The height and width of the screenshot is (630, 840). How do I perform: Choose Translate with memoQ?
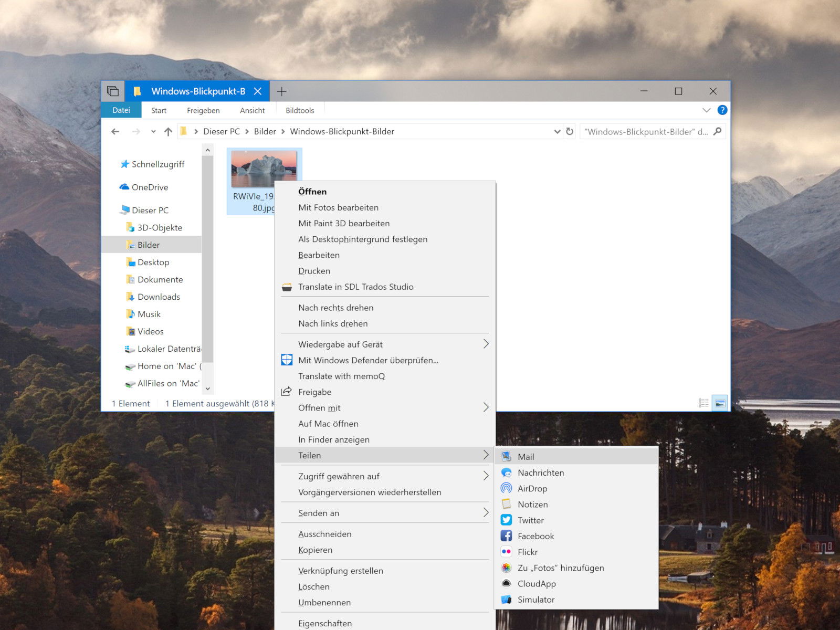click(x=385, y=376)
